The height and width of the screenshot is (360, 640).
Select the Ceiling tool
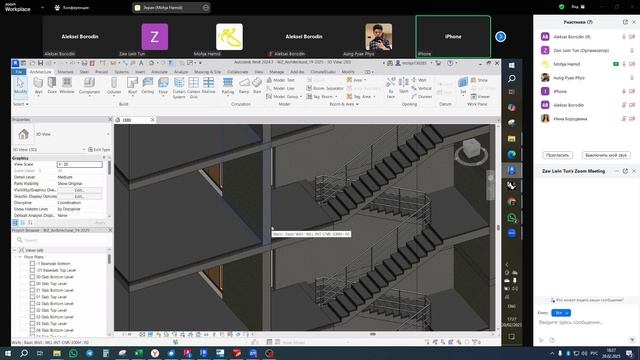tap(147, 86)
